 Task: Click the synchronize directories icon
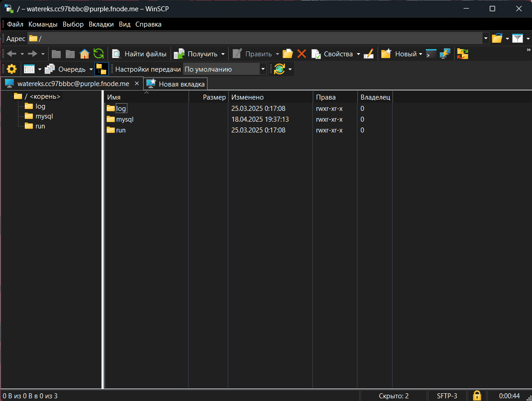(463, 54)
